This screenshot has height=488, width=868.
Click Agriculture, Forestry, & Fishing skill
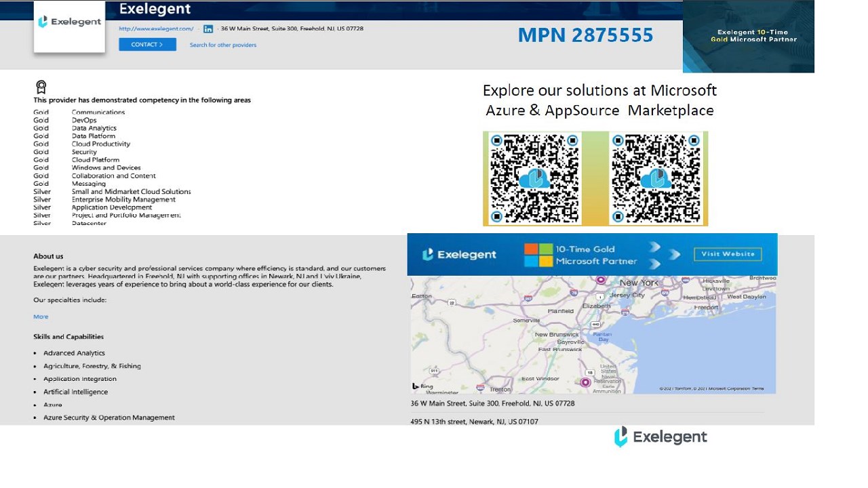point(92,366)
